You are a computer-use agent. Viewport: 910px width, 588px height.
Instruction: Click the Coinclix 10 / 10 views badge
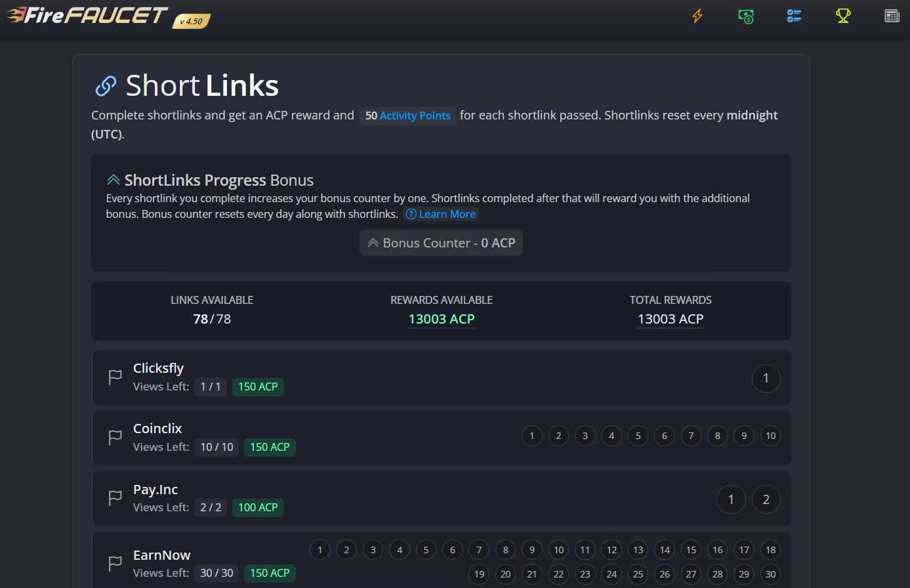(x=217, y=447)
